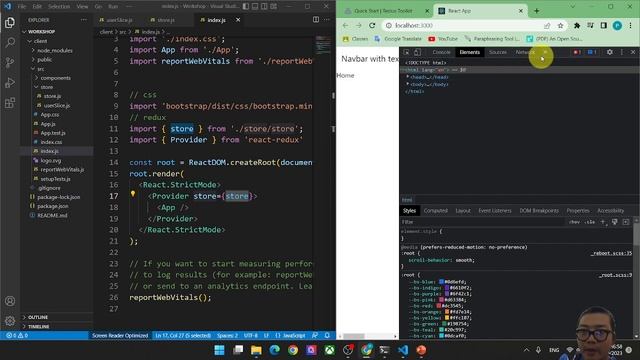
Task: Switch to the DevTools Console tab
Action: click(x=441, y=52)
